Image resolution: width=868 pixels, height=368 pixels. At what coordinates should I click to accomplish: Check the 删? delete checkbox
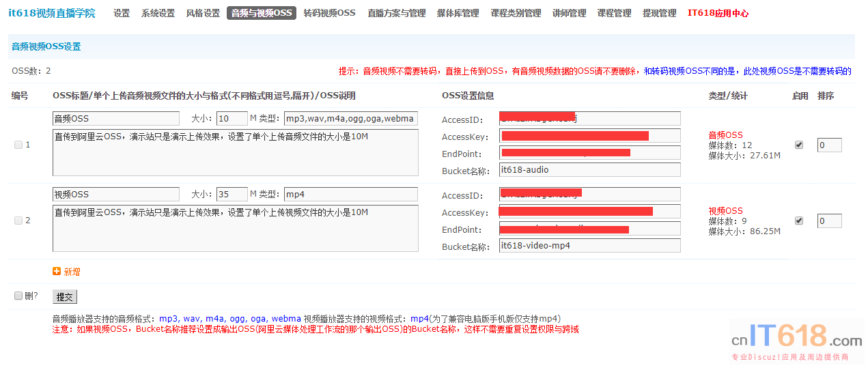pyautogui.click(x=18, y=296)
